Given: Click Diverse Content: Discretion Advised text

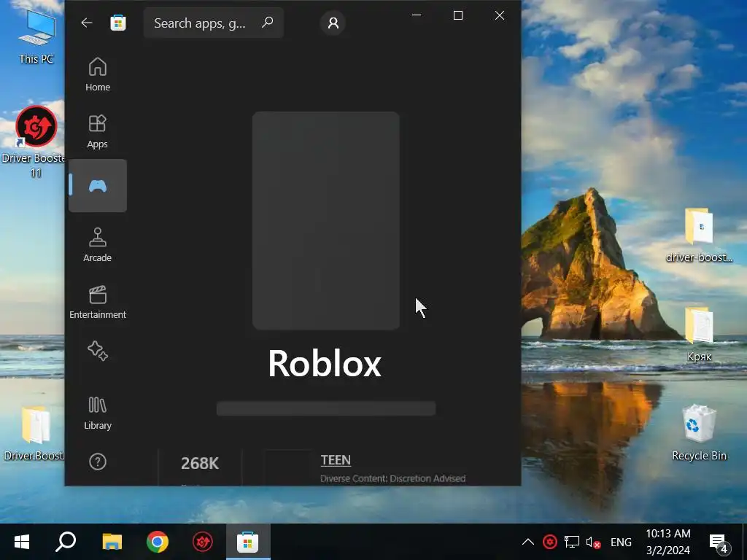Looking at the screenshot, I should (393, 478).
